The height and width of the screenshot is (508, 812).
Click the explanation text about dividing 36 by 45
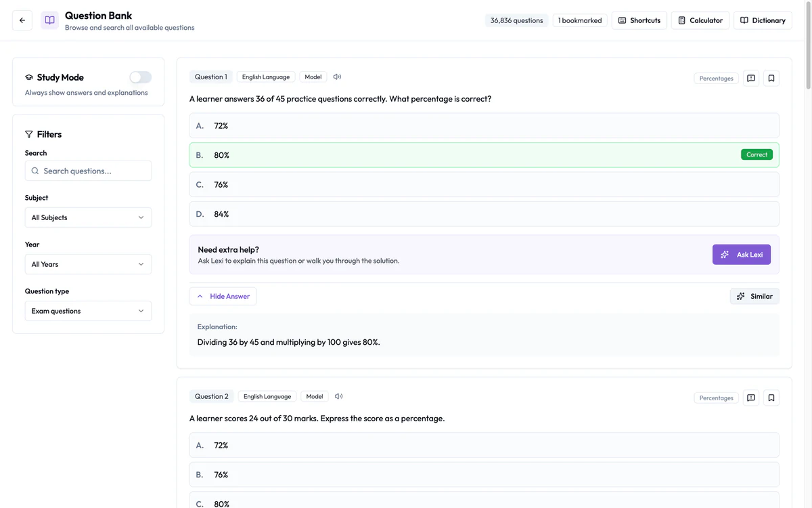point(289,342)
